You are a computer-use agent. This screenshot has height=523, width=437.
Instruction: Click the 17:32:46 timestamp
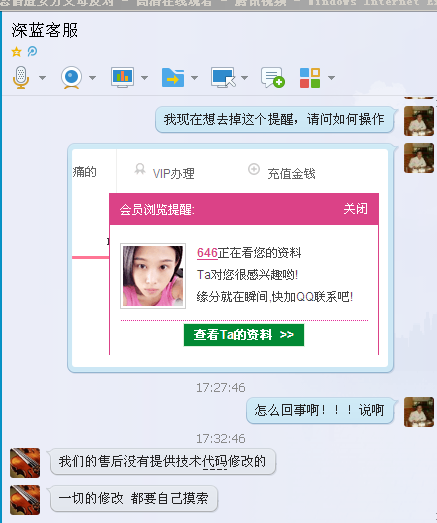(x=221, y=438)
